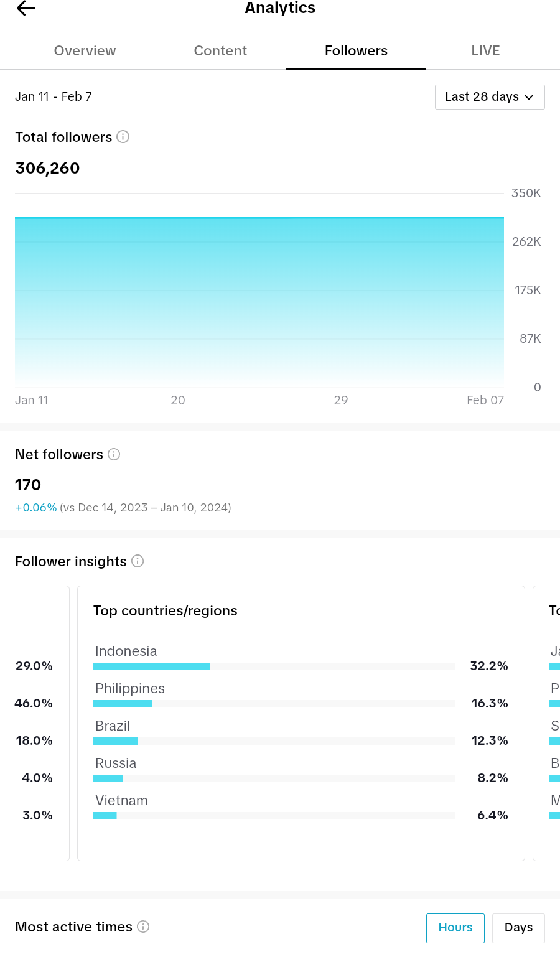The image size is (560, 957).
Task: Open info icon beside Most active times
Action: 143,927
